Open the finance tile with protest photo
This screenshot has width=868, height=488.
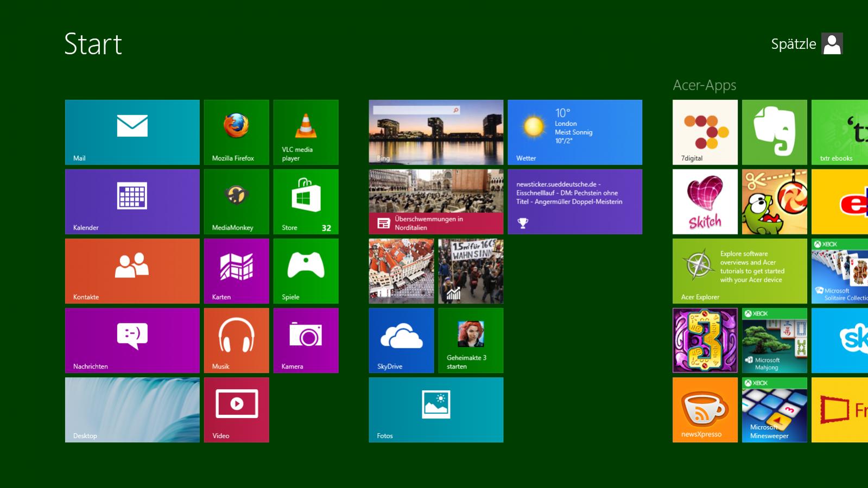(471, 271)
